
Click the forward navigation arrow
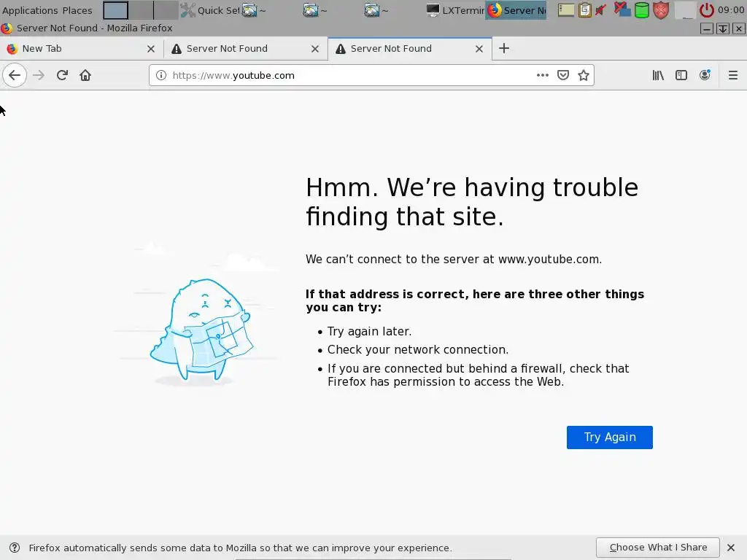point(39,75)
